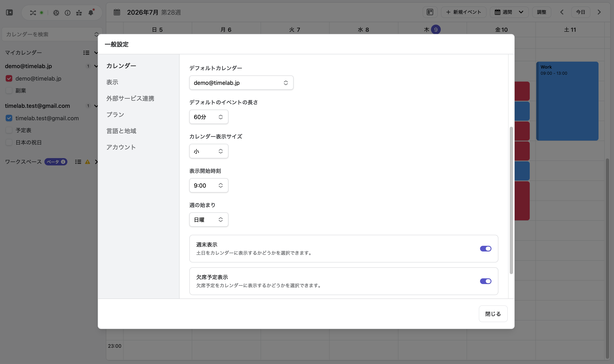614x364 pixels.
Task: Click the shuffle sync icon
Action: click(x=33, y=12)
